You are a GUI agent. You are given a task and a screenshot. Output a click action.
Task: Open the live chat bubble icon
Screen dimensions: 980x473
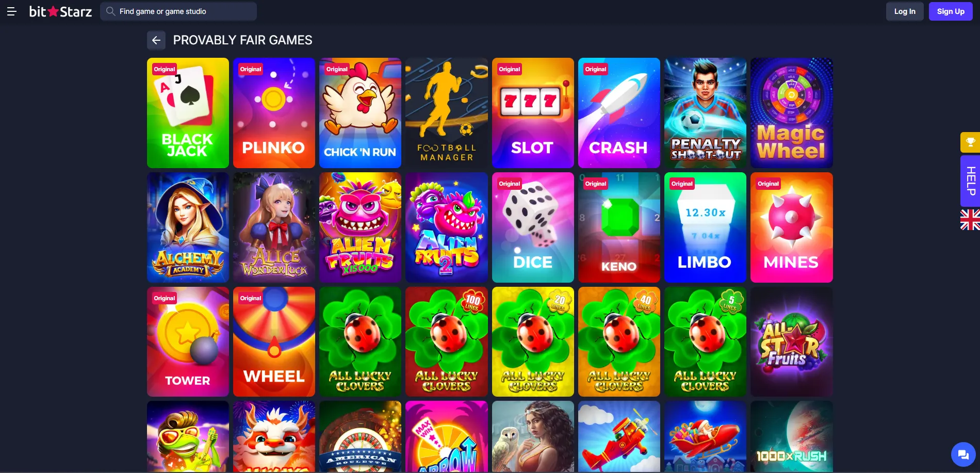tap(963, 454)
